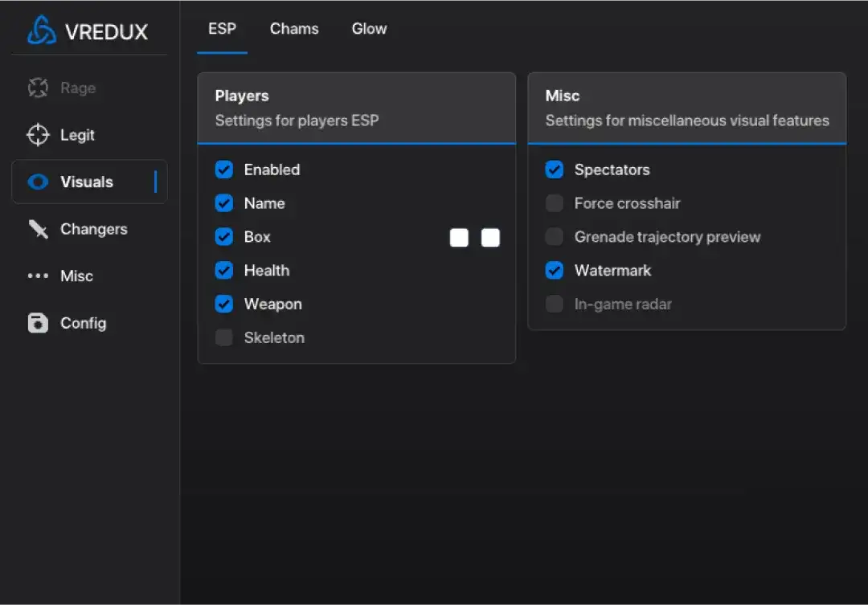Open the Rage section icon
The image size is (868, 605).
tap(38, 88)
